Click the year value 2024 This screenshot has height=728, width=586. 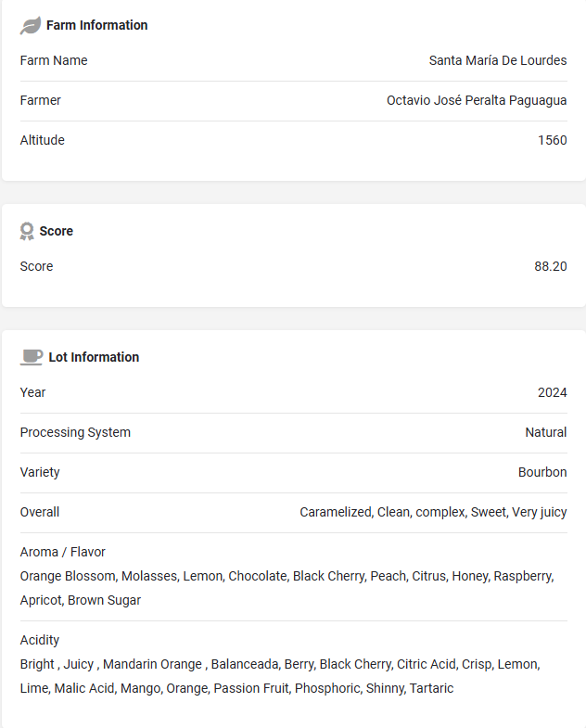pos(552,393)
